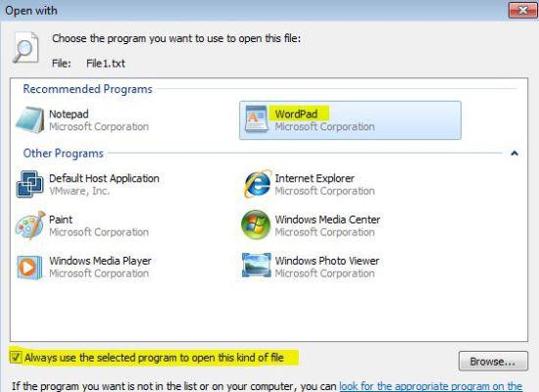Select the Notepad program icon

tap(30, 120)
